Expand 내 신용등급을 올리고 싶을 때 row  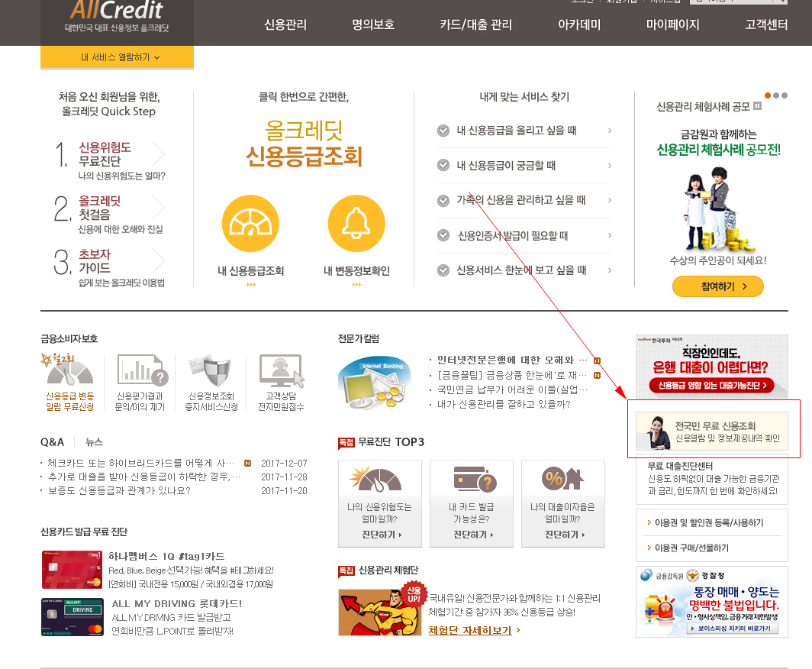[524, 131]
